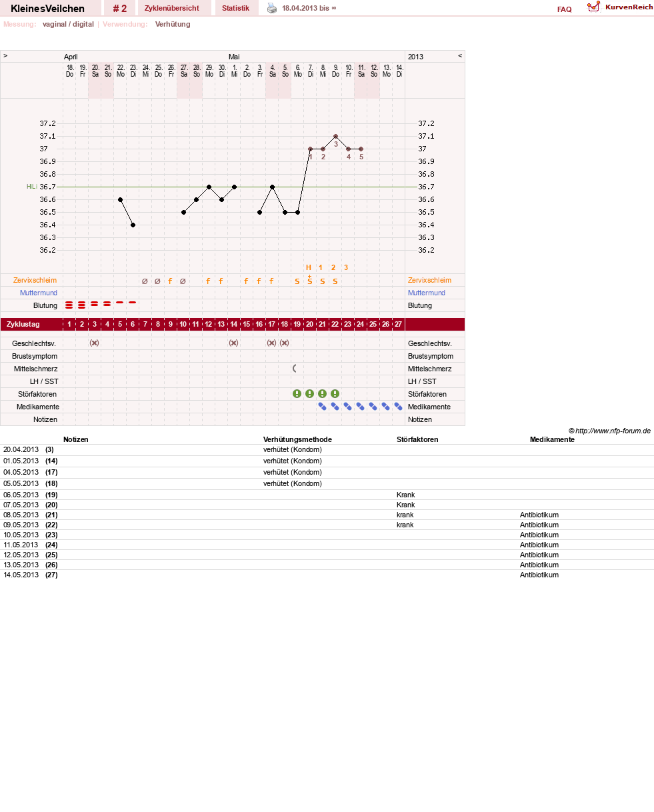Click the 14. Di date column header

pyautogui.click(x=399, y=71)
